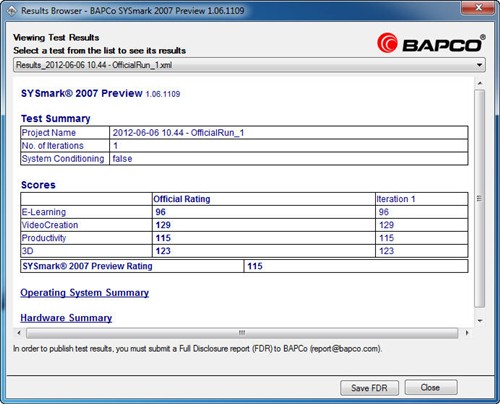
Task: Click vertical scrollbar up arrow
Action: 480,83
